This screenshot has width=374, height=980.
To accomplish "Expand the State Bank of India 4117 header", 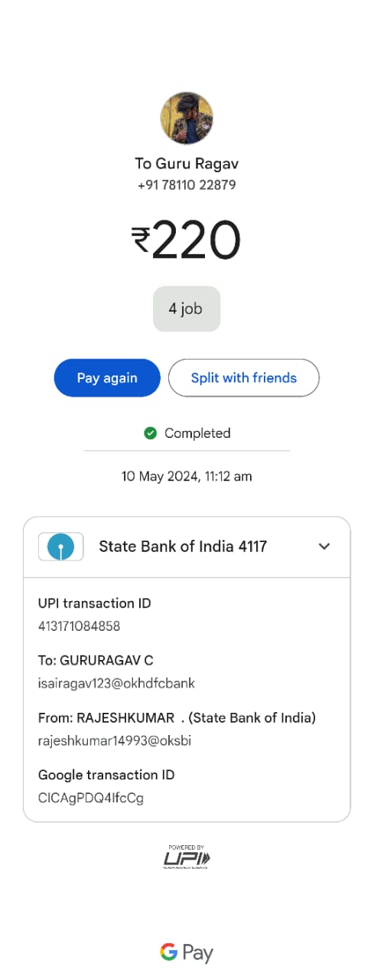I will point(187,547).
